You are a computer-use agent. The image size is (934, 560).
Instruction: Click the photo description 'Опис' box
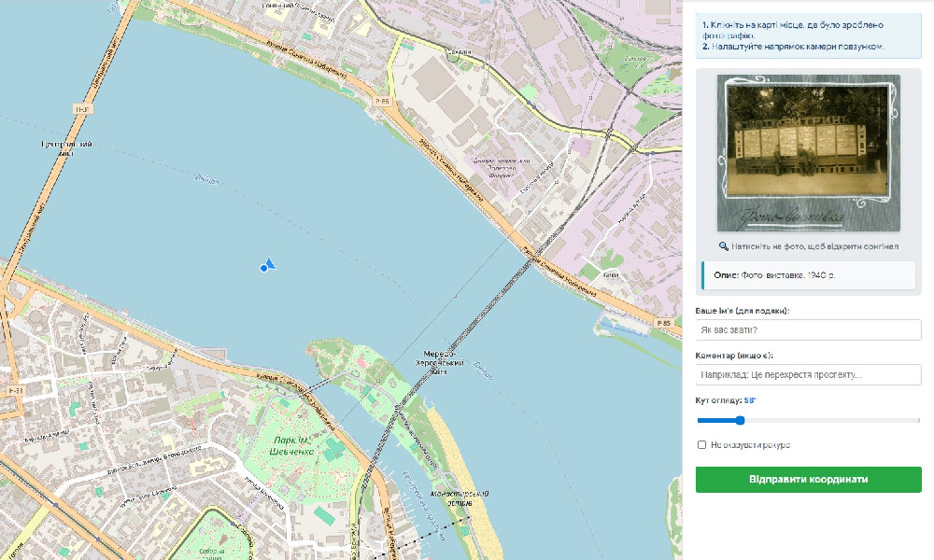coord(808,275)
